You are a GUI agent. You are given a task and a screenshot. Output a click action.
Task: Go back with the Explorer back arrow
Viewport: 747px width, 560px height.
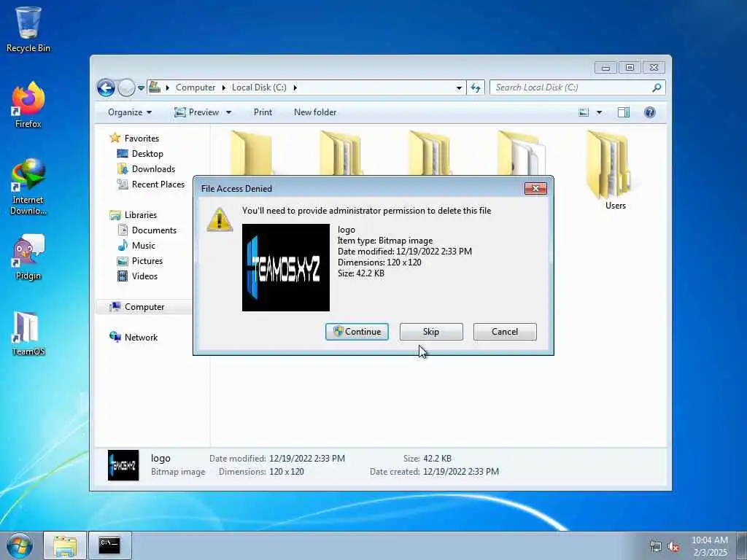coord(106,87)
